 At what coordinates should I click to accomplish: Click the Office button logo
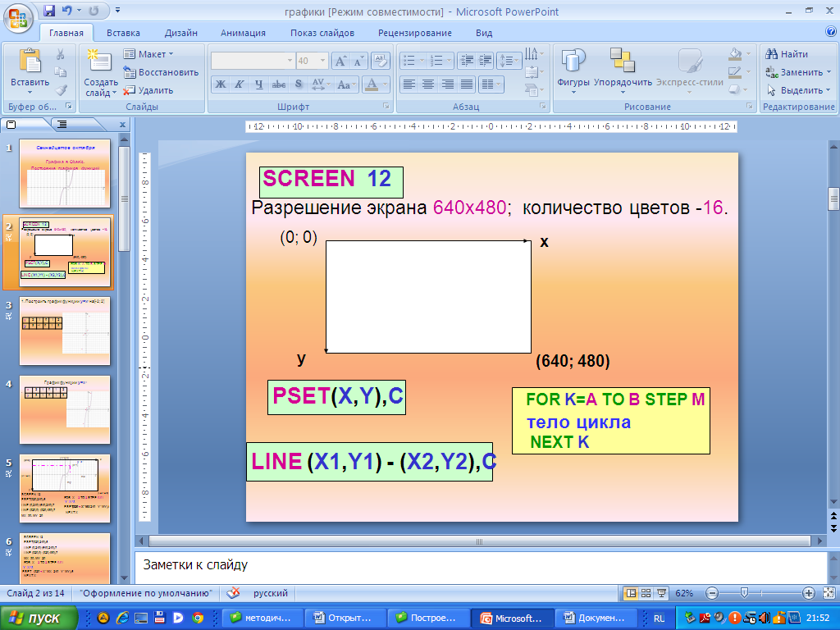pos(18,15)
